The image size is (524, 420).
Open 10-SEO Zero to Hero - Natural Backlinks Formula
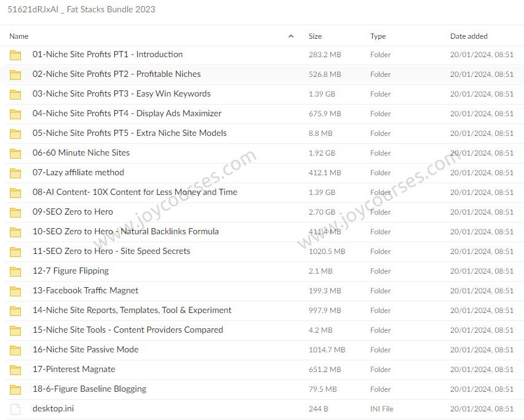point(125,232)
